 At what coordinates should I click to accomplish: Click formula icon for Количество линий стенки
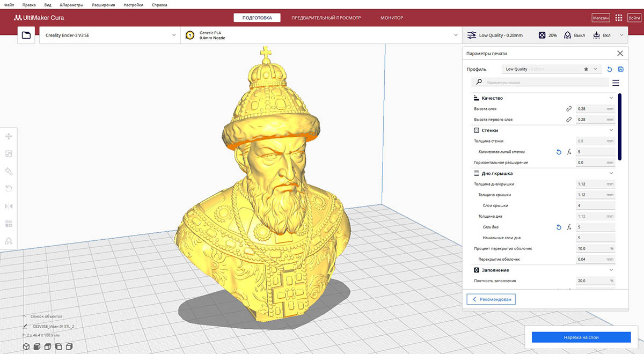tap(569, 152)
